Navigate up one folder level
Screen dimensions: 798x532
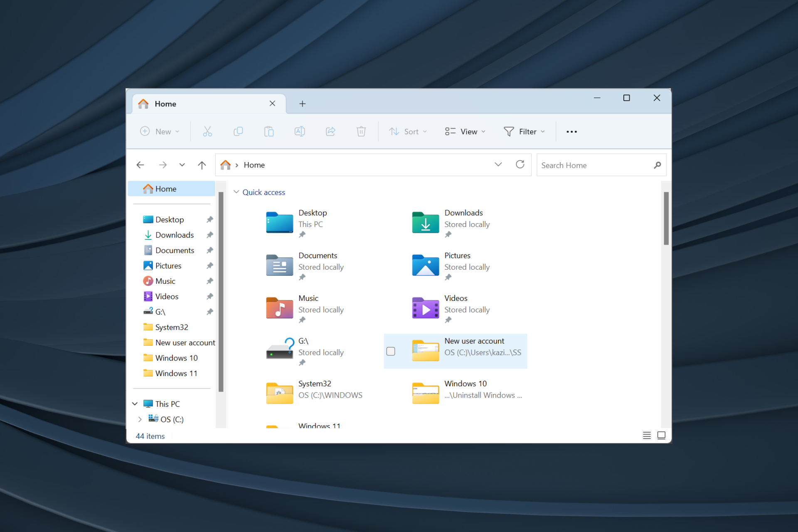click(202, 165)
